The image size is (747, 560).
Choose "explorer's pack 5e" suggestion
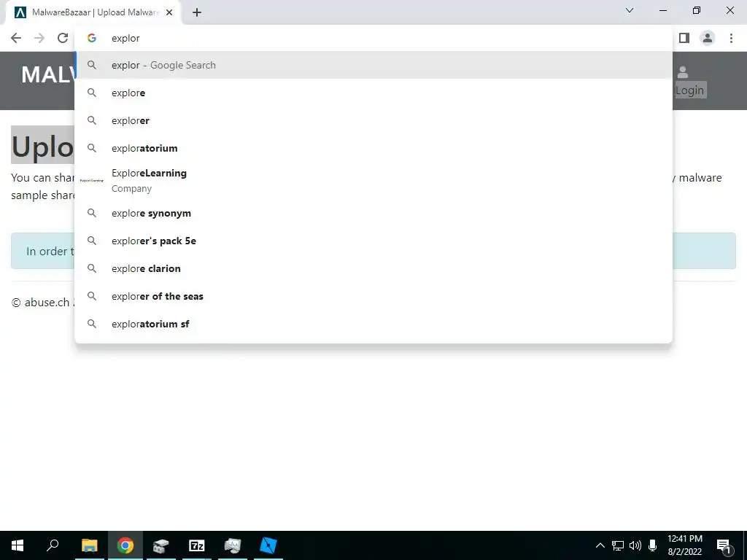pos(373,241)
